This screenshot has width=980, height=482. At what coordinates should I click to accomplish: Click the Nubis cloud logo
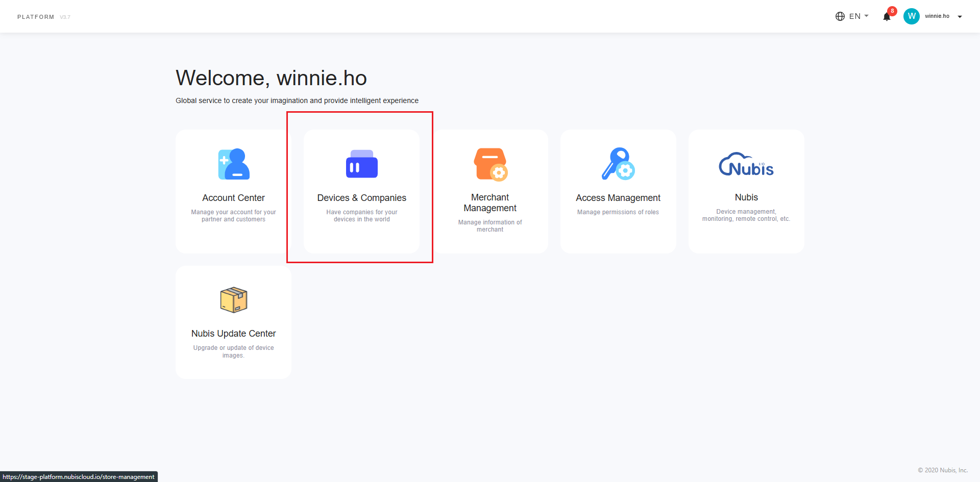(x=746, y=164)
